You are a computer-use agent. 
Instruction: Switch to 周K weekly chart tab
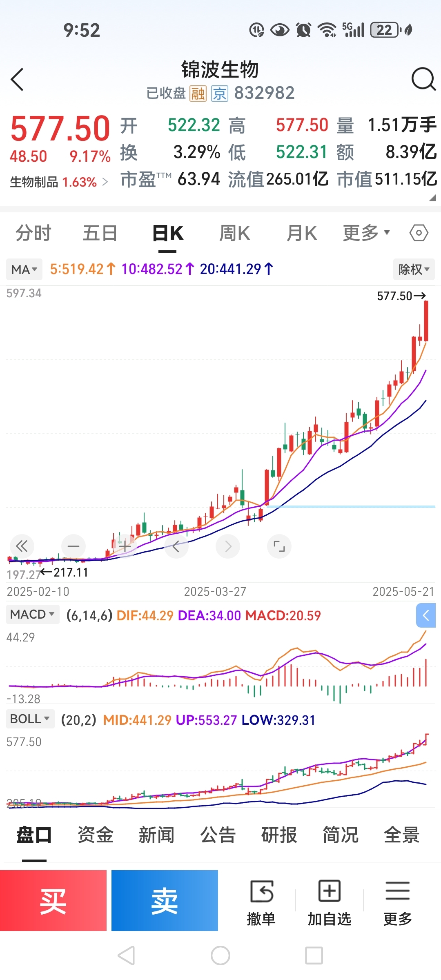(234, 233)
